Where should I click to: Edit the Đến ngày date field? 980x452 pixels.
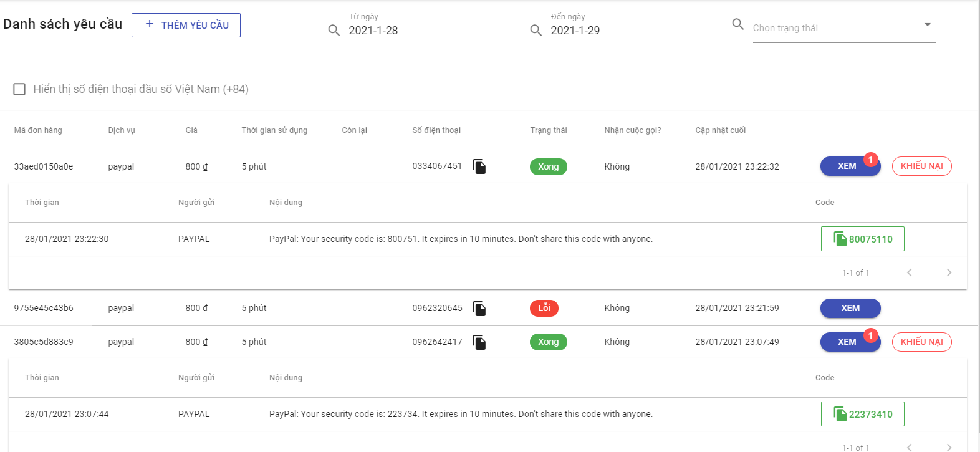(x=640, y=31)
